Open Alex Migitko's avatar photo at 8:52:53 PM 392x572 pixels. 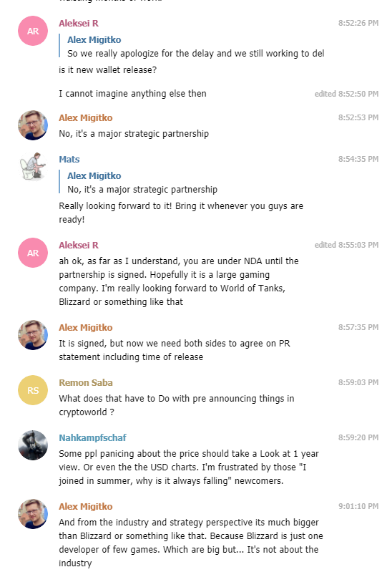pyautogui.click(x=33, y=125)
